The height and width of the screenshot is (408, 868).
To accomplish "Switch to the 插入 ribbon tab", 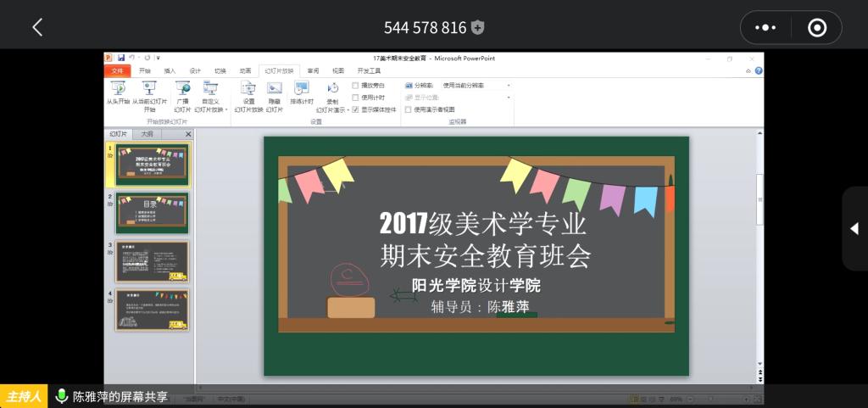I will 170,71.
